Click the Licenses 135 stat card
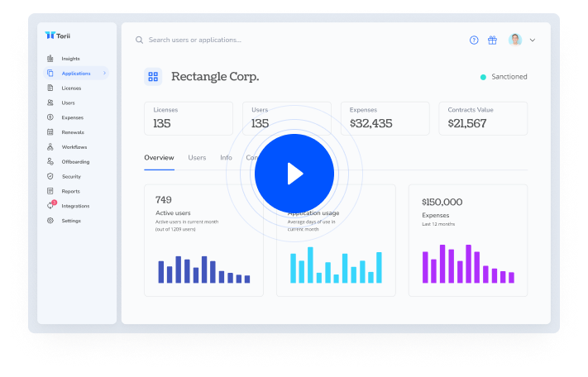588x377 pixels. coord(189,118)
